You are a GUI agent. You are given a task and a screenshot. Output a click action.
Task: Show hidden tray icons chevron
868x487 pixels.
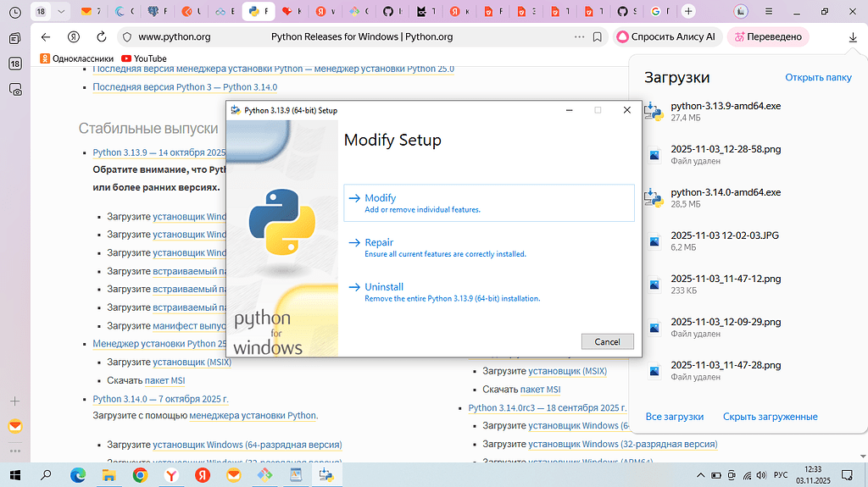(700, 475)
